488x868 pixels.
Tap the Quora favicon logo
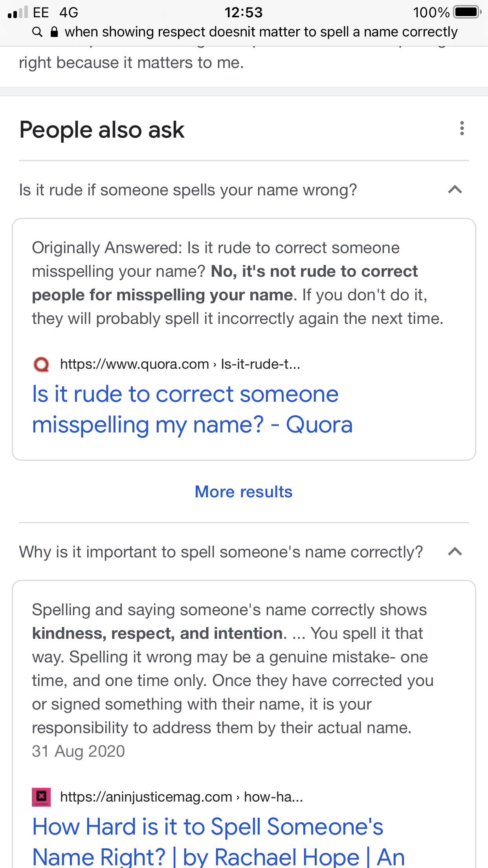click(41, 364)
